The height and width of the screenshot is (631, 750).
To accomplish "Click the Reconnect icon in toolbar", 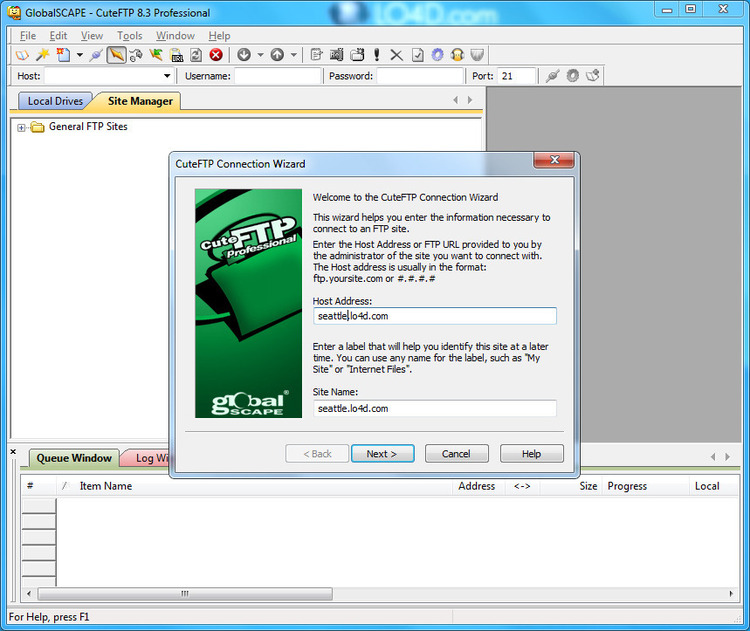I will (136, 55).
